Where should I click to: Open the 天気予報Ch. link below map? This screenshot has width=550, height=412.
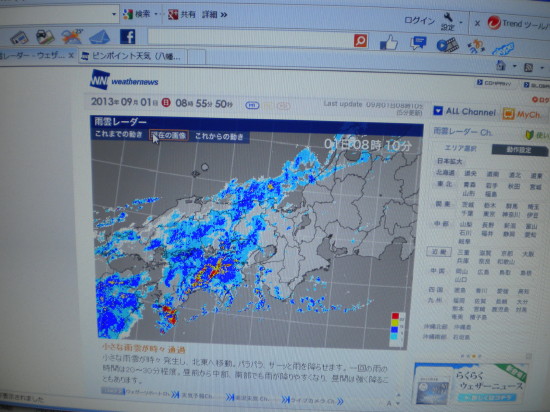point(196,396)
